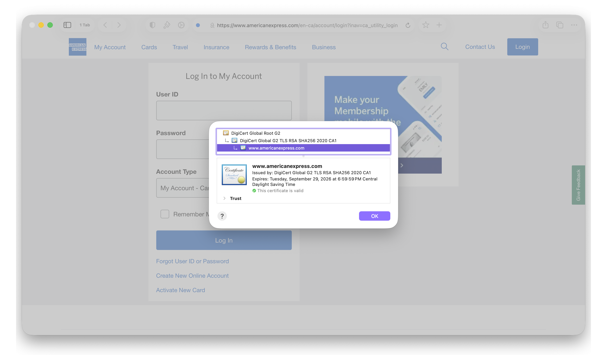The width and height of the screenshot is (607, 364).
Task: Open Rewards & Benefits menu
Action: click(270, 47)
